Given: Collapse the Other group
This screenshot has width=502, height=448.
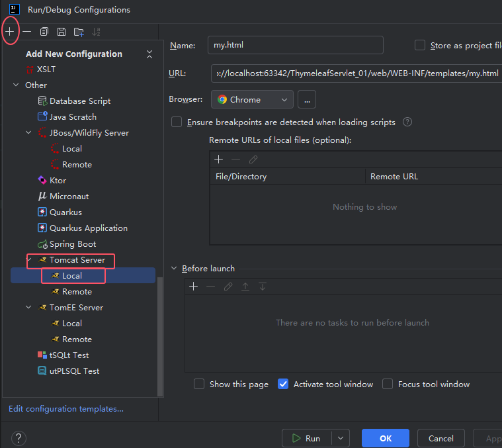Looking at the screenshot, I should coord(16,85).
